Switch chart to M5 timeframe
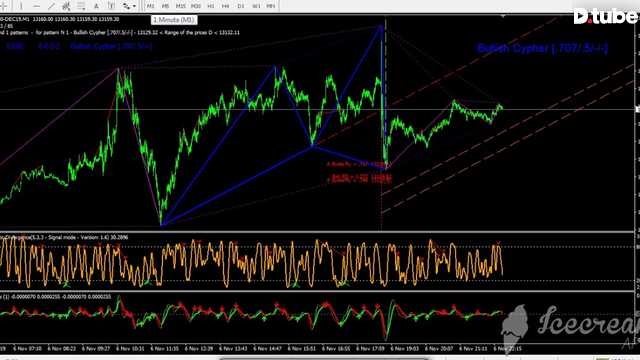 click(165, 6)
